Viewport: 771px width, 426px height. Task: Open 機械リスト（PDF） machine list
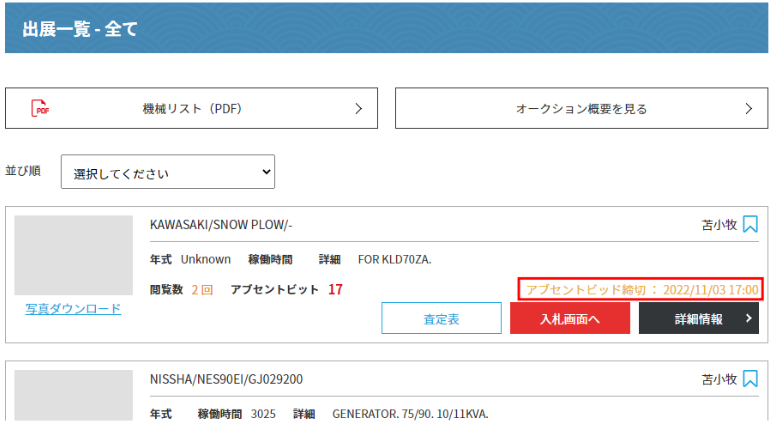pyautogui.click(x=191, y=109)
